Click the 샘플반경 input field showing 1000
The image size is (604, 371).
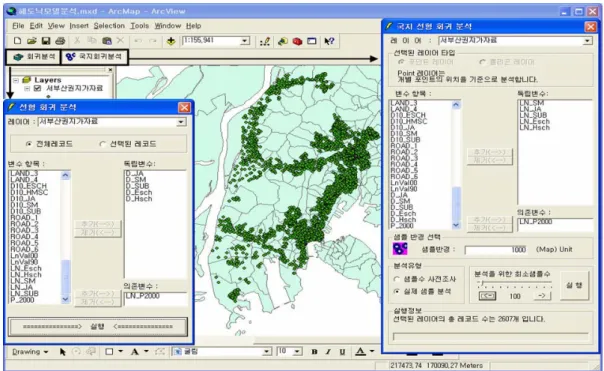tap(496, 250)
